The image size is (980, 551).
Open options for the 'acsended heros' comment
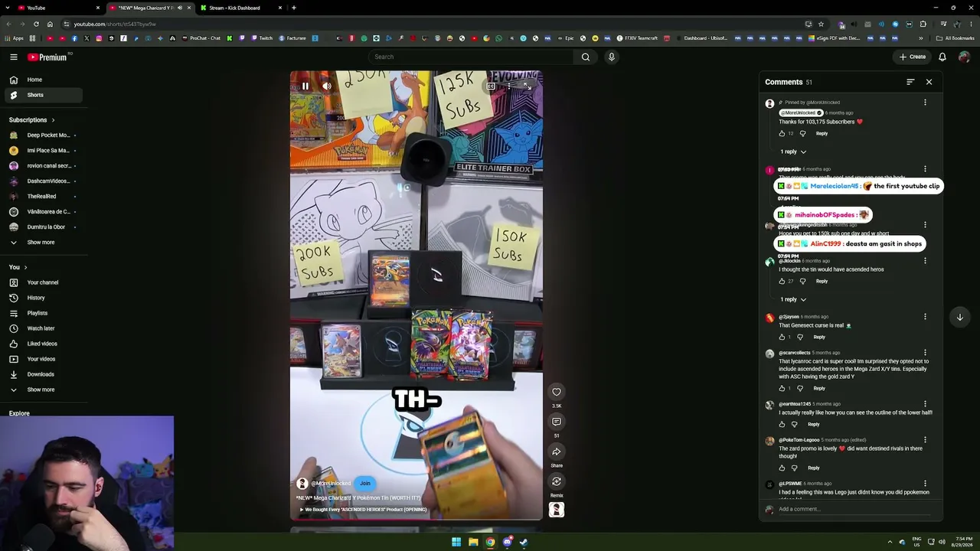click(925, 261)
